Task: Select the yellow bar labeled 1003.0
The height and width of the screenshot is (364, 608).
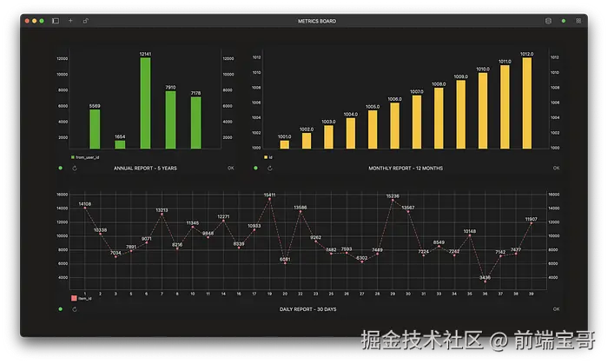Action: (x=328, y=137)
